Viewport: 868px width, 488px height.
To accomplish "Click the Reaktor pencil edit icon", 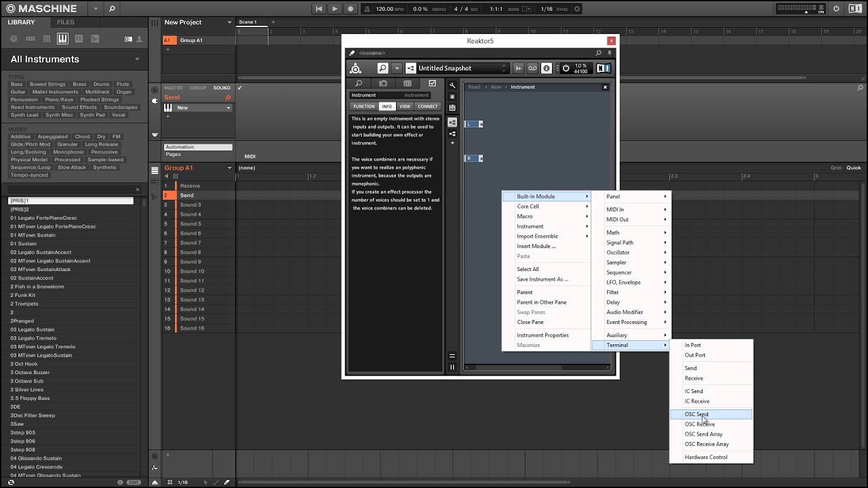I will click(x=352, y=53).
